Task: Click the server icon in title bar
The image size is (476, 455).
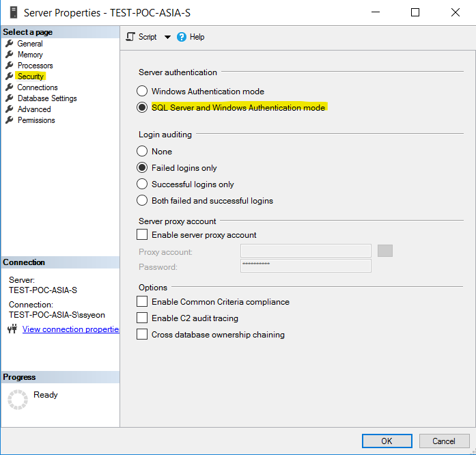Action: 14,13
